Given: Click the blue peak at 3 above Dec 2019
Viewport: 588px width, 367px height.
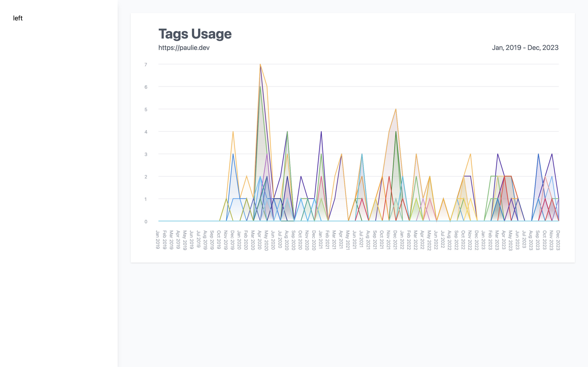Looking at the screenshot, I should click(233, 154).
